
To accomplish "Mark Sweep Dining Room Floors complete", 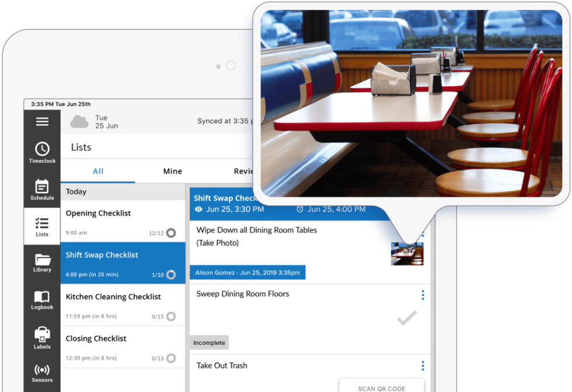I will coord(406,319).
